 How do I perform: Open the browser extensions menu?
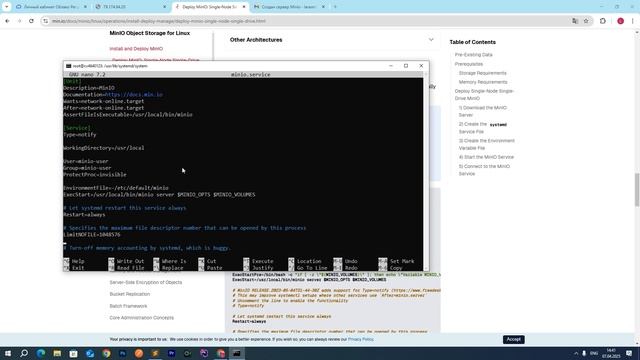coord(603,21)
